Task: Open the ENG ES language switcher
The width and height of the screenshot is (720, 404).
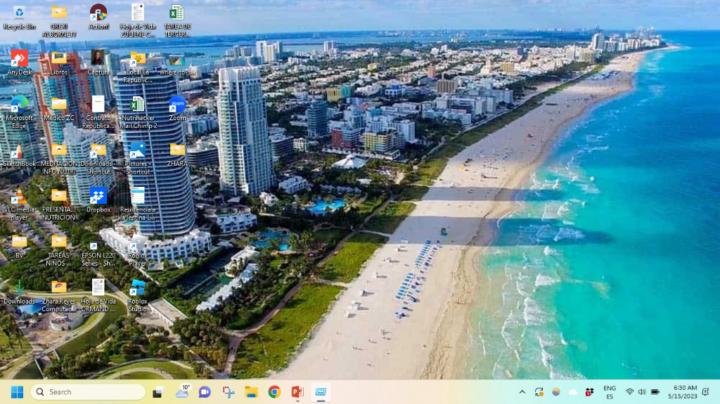Action: point(609,392)
